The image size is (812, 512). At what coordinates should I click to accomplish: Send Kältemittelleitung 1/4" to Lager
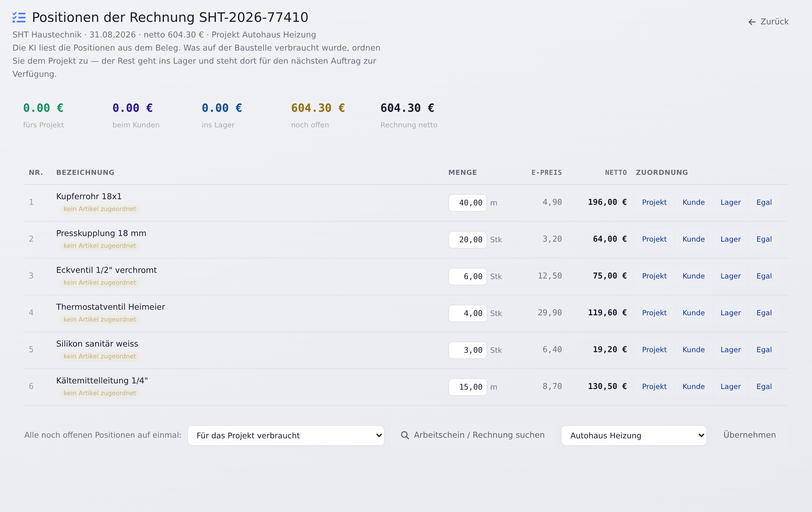[x=730, y=386]
